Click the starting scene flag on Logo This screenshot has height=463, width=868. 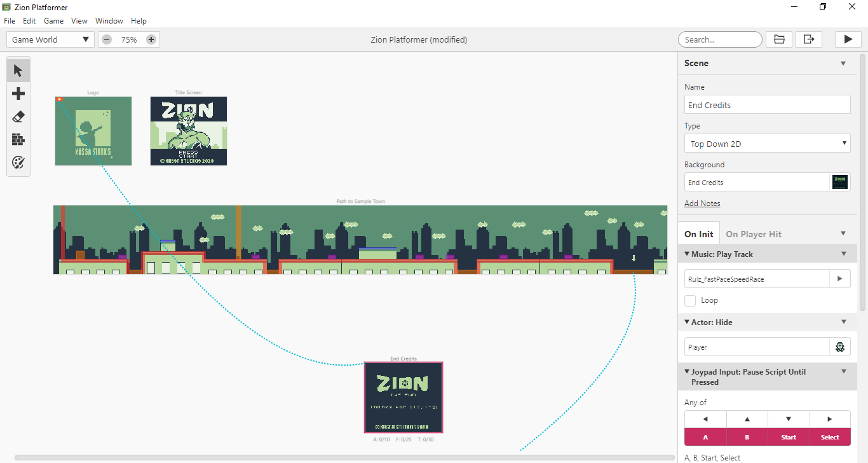coord(59,99)
